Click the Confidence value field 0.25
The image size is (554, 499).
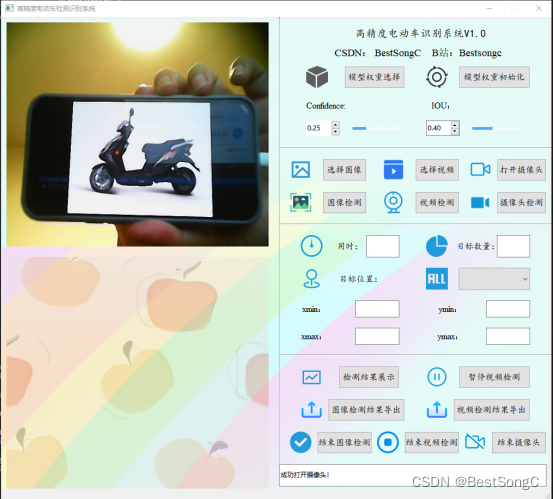(x=319, y=128)
